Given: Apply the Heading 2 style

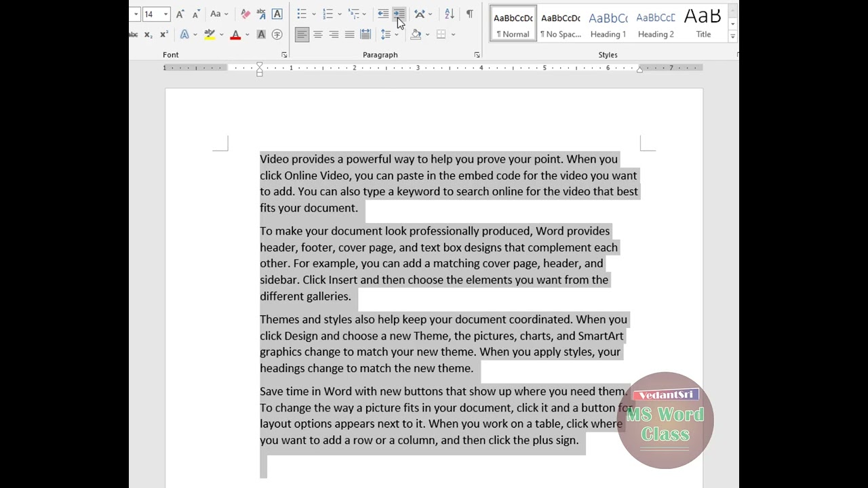Looking at the screenshot, I should coord(656,23).
